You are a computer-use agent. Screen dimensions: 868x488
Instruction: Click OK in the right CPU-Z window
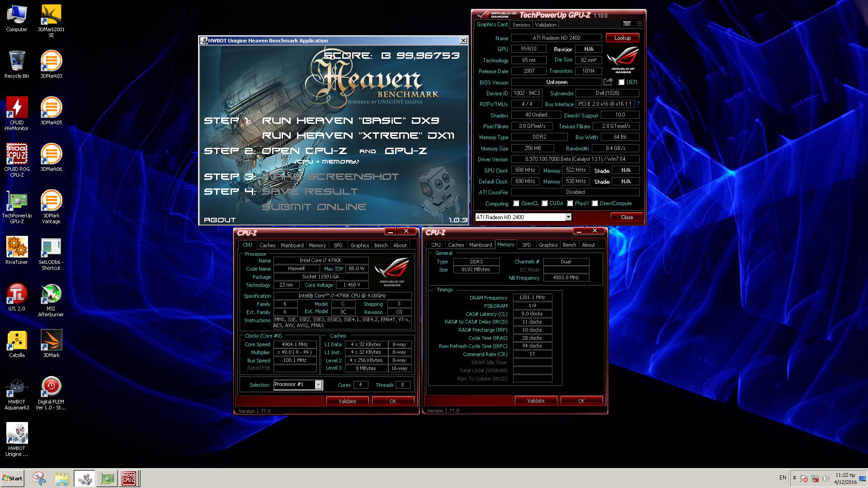coord(581,401)
